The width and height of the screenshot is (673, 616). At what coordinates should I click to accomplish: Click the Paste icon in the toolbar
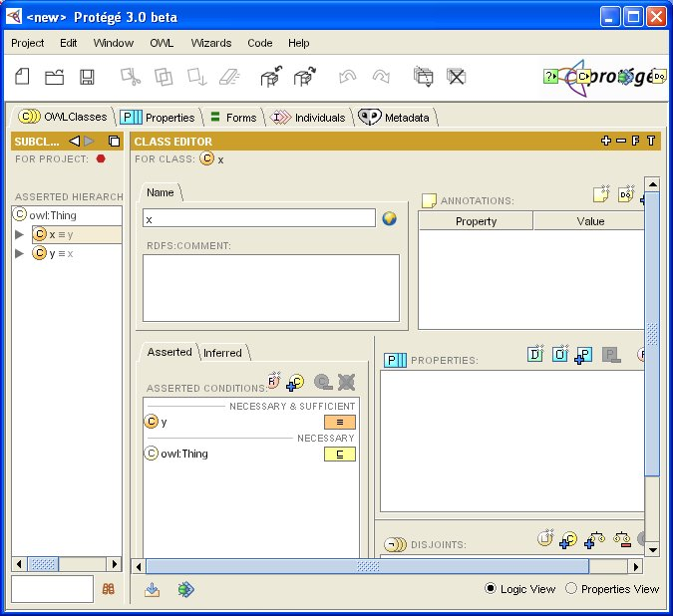click(197, 77)
